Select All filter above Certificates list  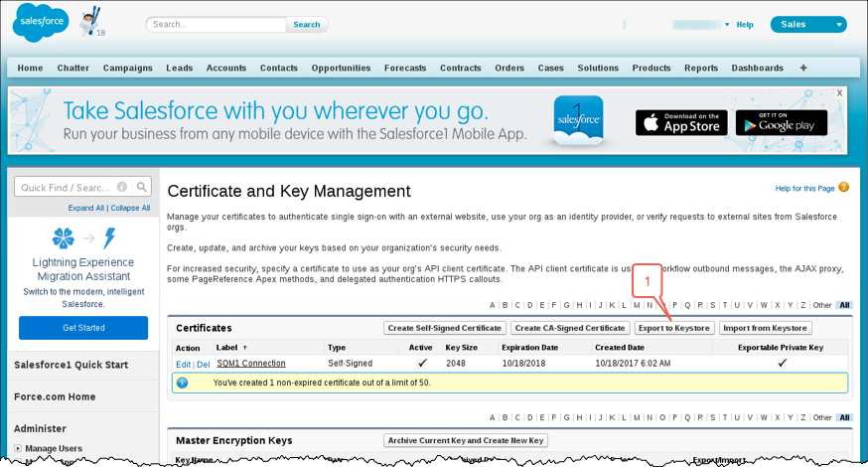tap(845, 305)
